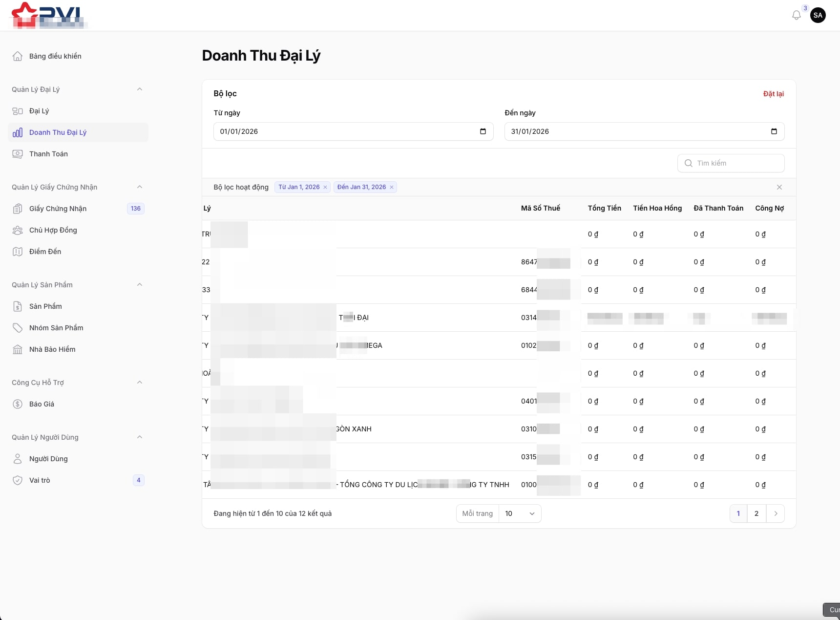Go to Bảng điều khiển dashboard
This screenshot has height=620, width=840.
pyautogui.click(x=55, y=56)
